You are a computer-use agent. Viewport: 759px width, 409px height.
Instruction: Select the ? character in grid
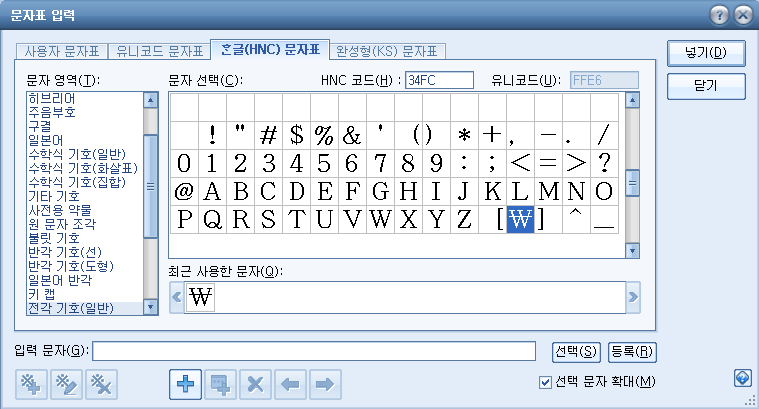(604, 163)
